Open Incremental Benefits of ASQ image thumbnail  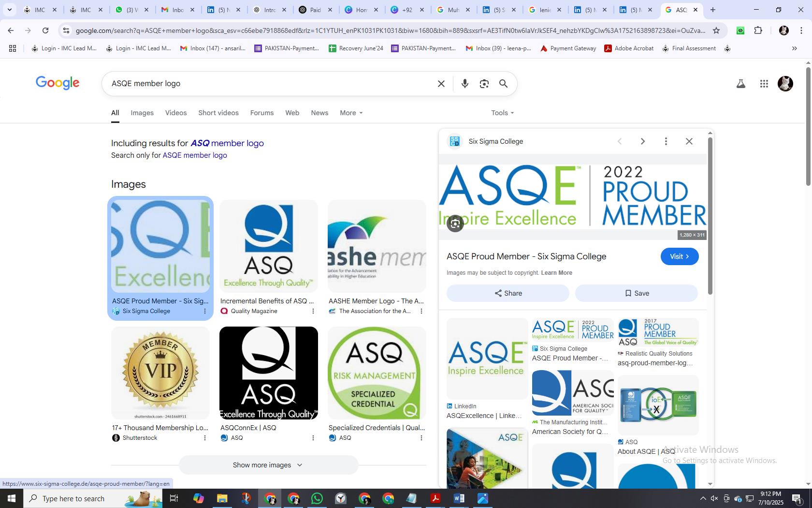click(x=269, y=246)
